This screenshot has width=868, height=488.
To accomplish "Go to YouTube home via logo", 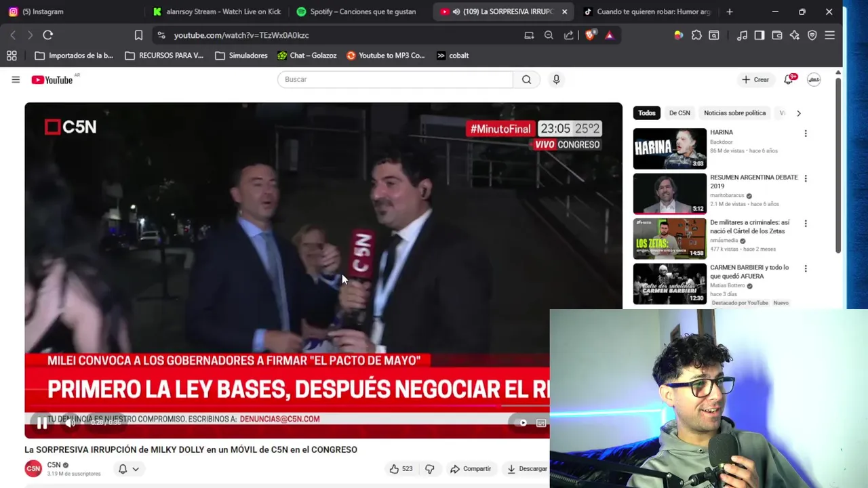I will click(52, 80).
